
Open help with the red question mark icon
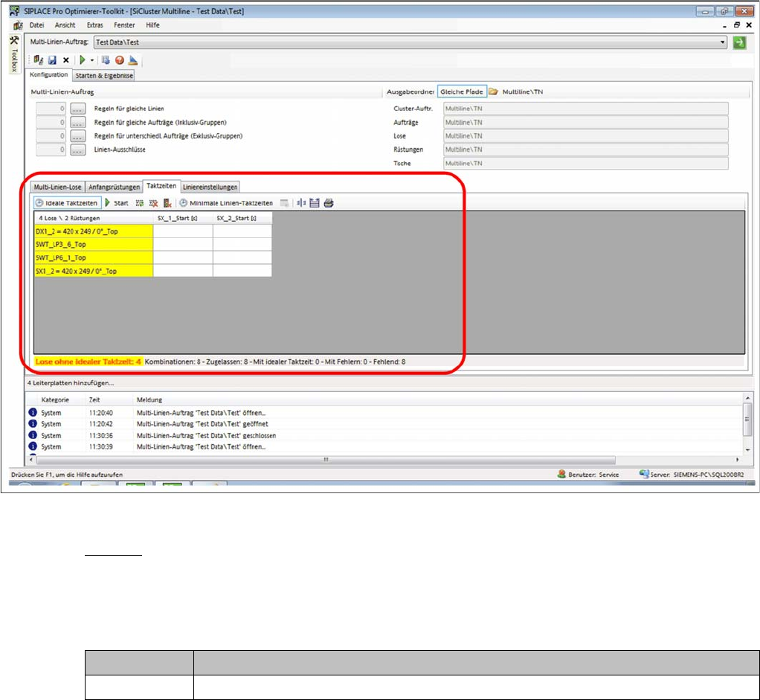[x=119, y=60]
